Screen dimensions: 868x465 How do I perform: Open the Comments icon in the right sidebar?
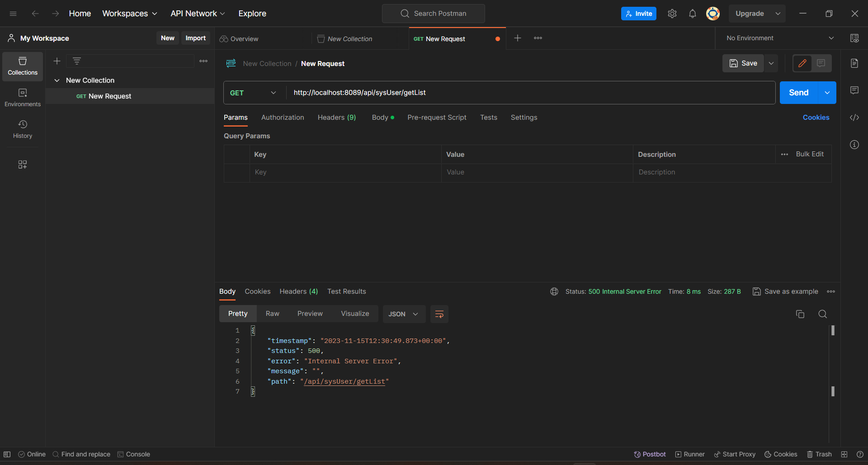(x=854, y=90)
